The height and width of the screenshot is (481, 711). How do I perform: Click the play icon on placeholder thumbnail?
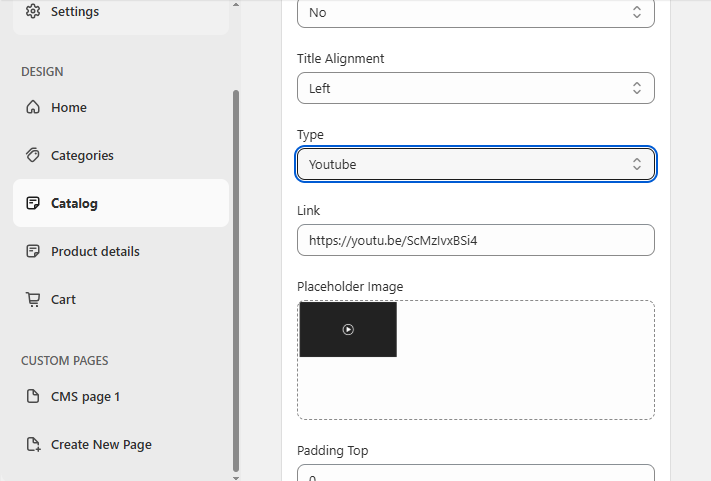point(348,330)
